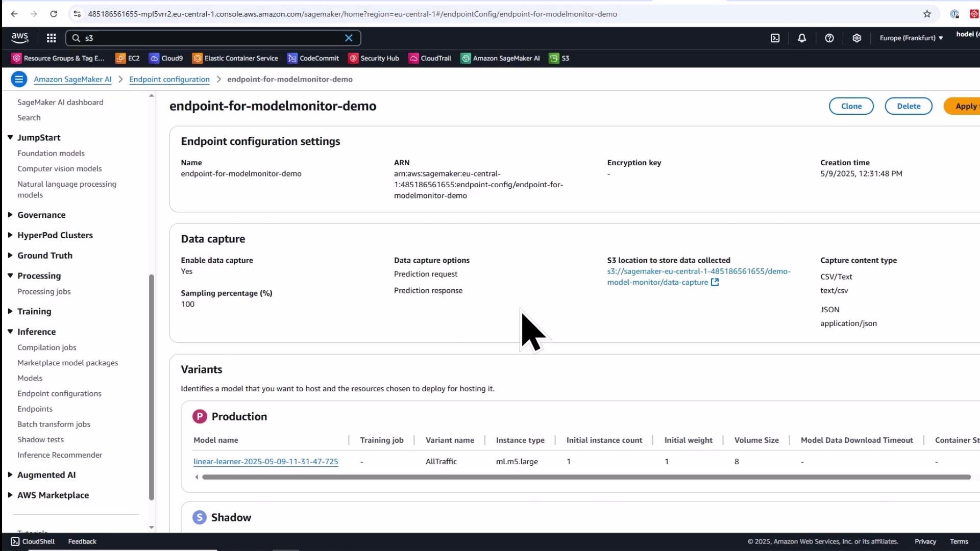Open the Europe (Frankfurt) region dropdown
This screenshot has height=551, width=980.
(x=911, y=38)
